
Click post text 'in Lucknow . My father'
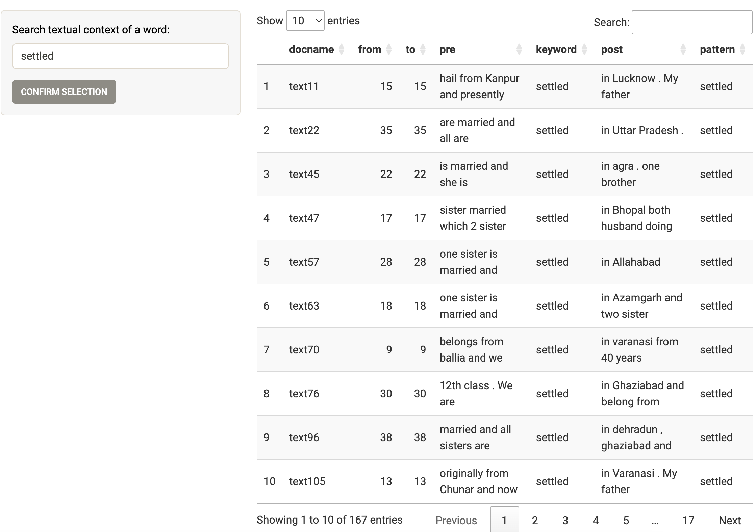(639, 86)
